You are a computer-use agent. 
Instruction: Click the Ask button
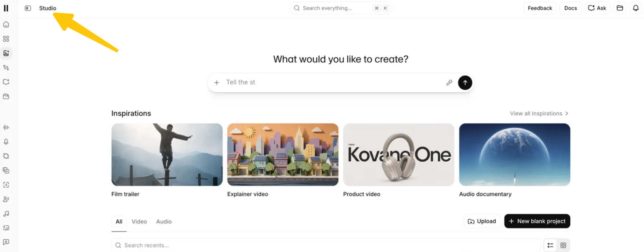[x=597, y=8]
